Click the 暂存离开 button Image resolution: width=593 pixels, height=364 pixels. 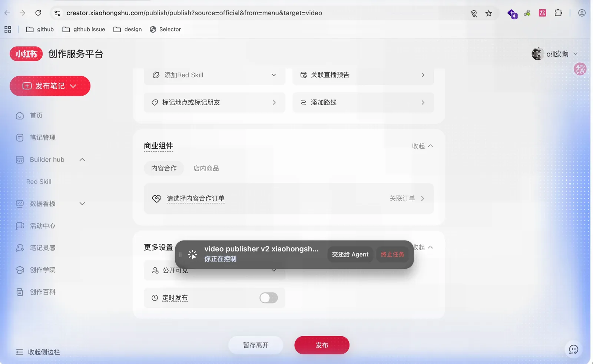point(256,345)
